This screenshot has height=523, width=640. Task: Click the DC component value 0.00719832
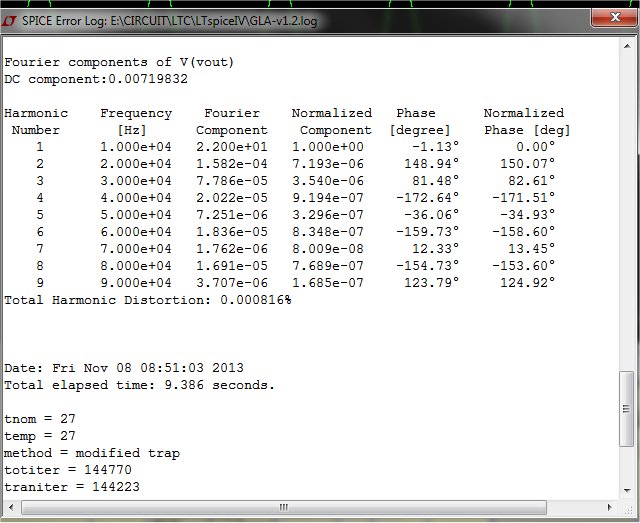[148, 79]
